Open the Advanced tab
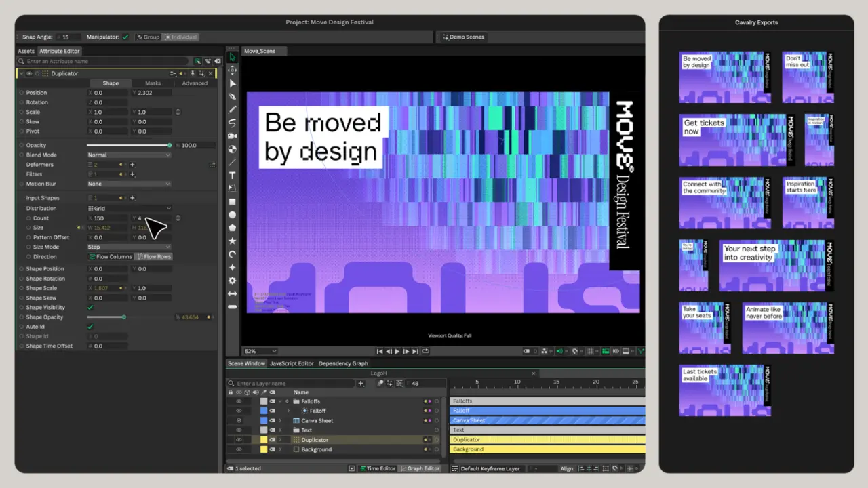The height and width of the screenshot is (488, 868). coord(195,83)
